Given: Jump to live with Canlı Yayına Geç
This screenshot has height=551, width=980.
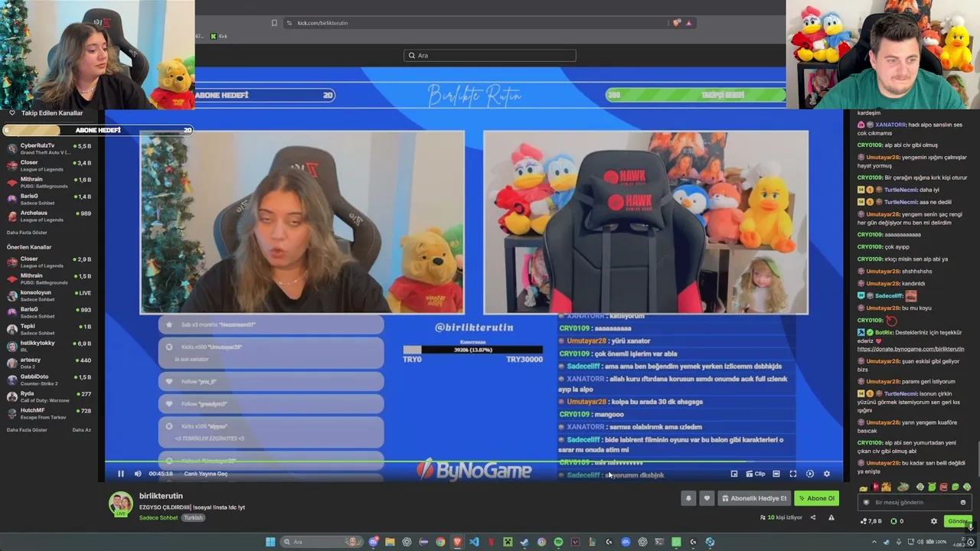Looking at the screenshot, I should point(206,474).
